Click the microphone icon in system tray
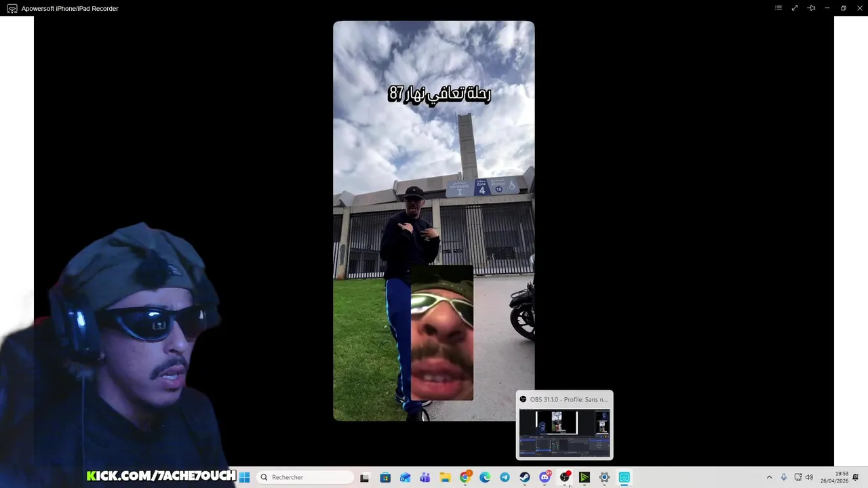The image size is (868, 488). pos(784,477)
